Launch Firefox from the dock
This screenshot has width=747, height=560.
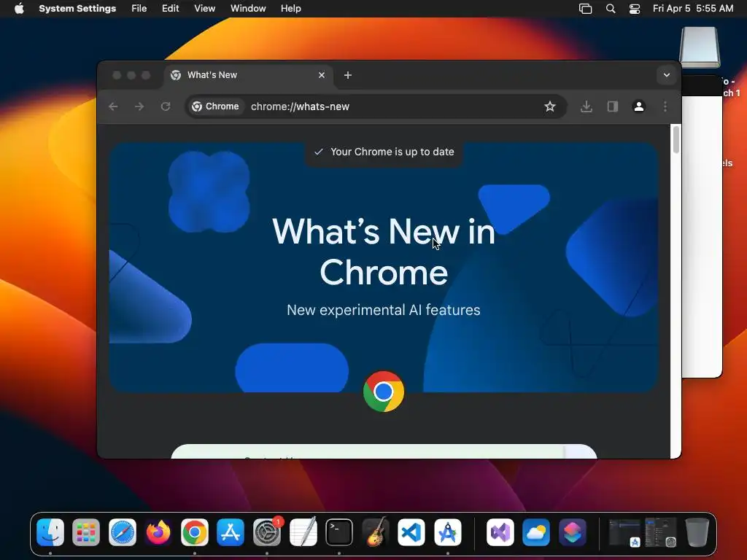tap(158, 532)
